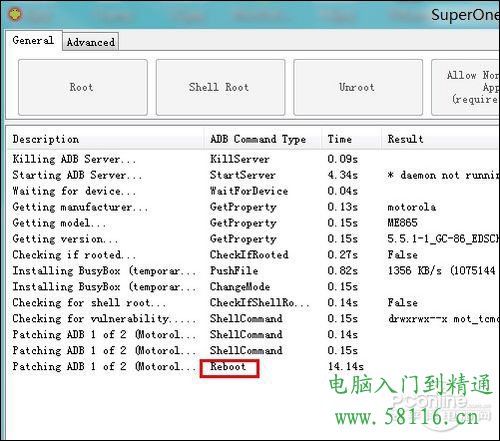Image resolution: width=500 pixels, height=441 pixels.
Task: Click the Allow Non Market Apps button
Action: tap(465, 87)
